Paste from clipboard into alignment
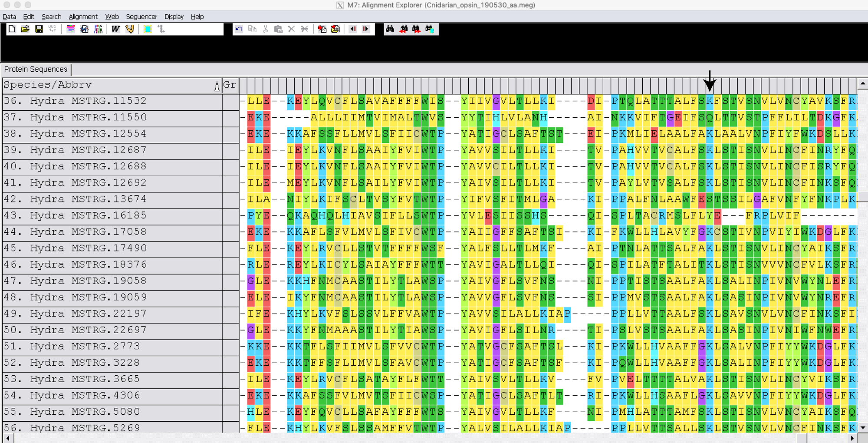The width and height of the screenshot is (868, 443). click(278, 29)
